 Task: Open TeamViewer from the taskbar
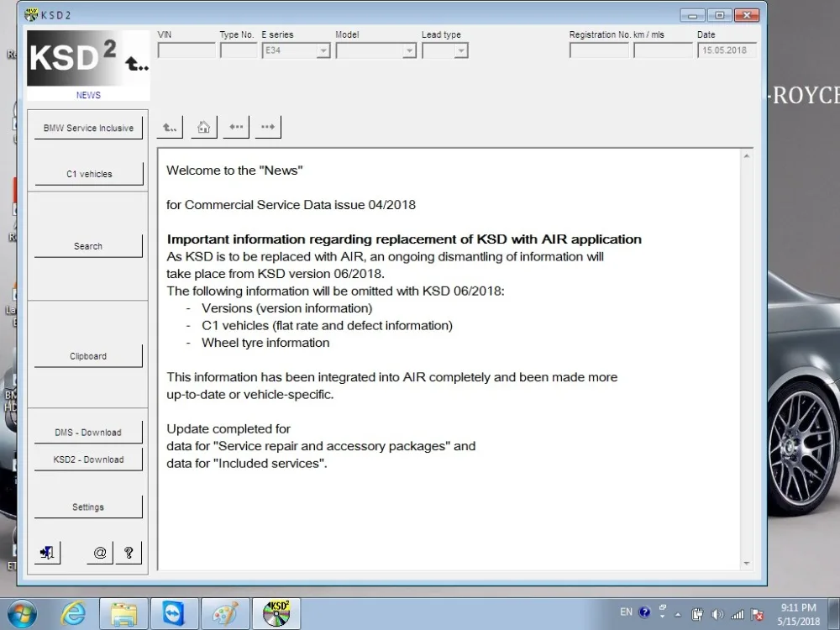pos(174,614)
